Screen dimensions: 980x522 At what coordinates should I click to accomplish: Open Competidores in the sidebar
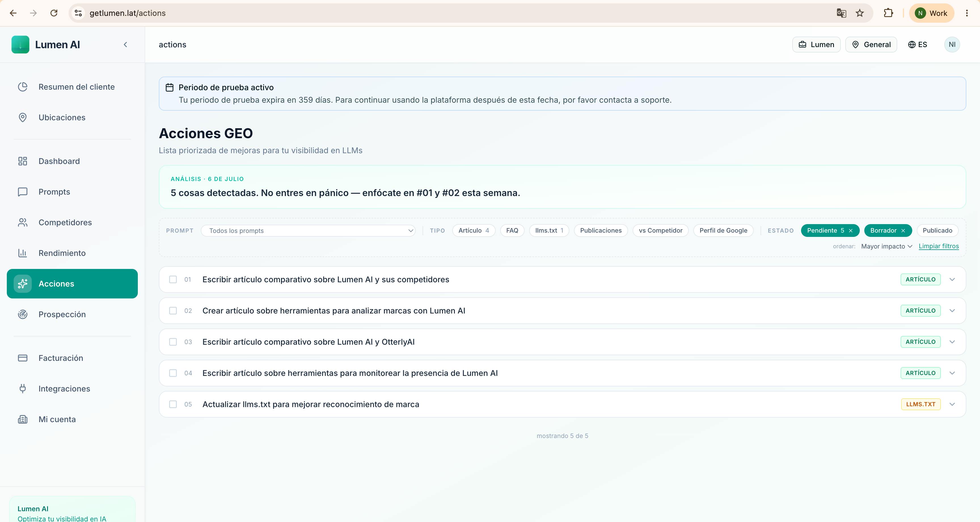click(72, 223)
